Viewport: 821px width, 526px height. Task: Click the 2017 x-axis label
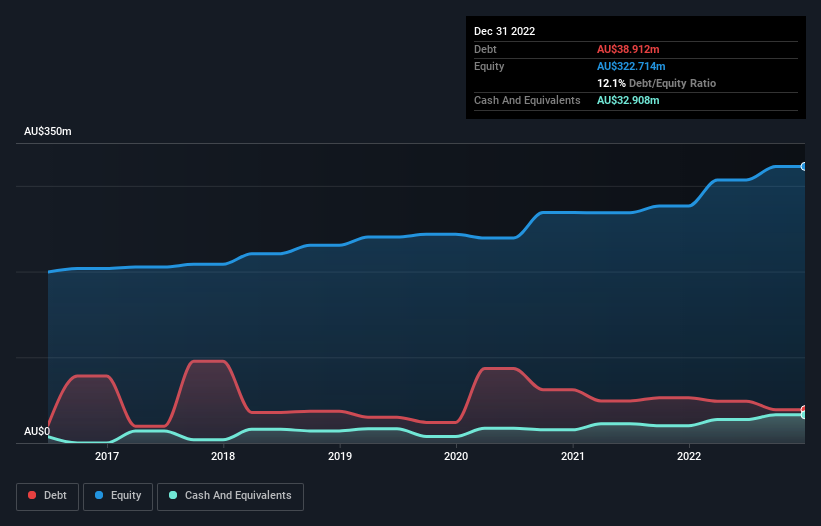tap(107, 456)
